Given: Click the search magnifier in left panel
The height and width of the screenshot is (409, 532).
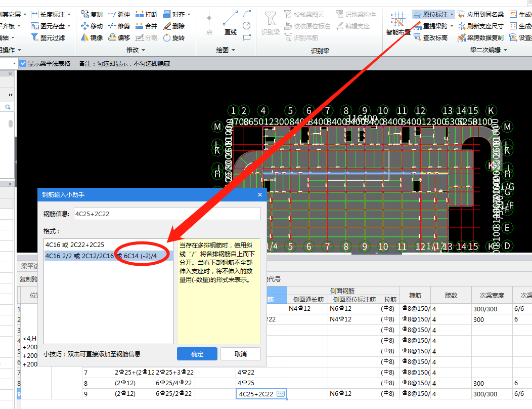Looking at the screenshot, I should tap(8, 107).
